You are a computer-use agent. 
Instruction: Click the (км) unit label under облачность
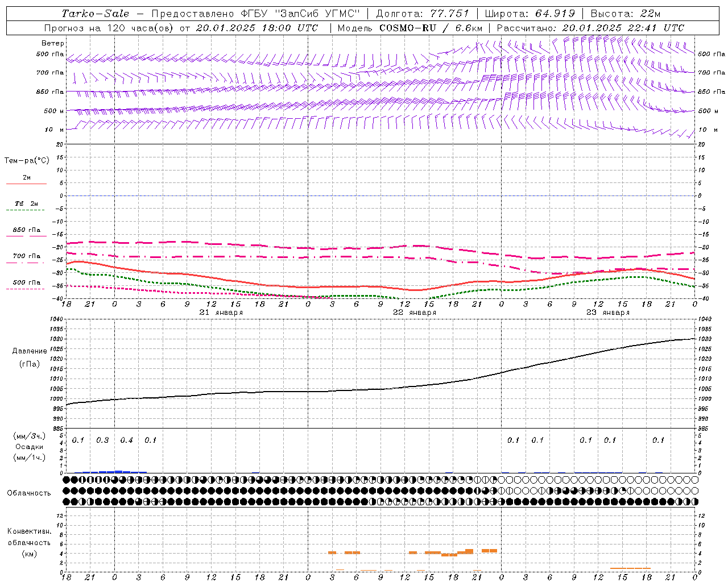pos(29,554)
